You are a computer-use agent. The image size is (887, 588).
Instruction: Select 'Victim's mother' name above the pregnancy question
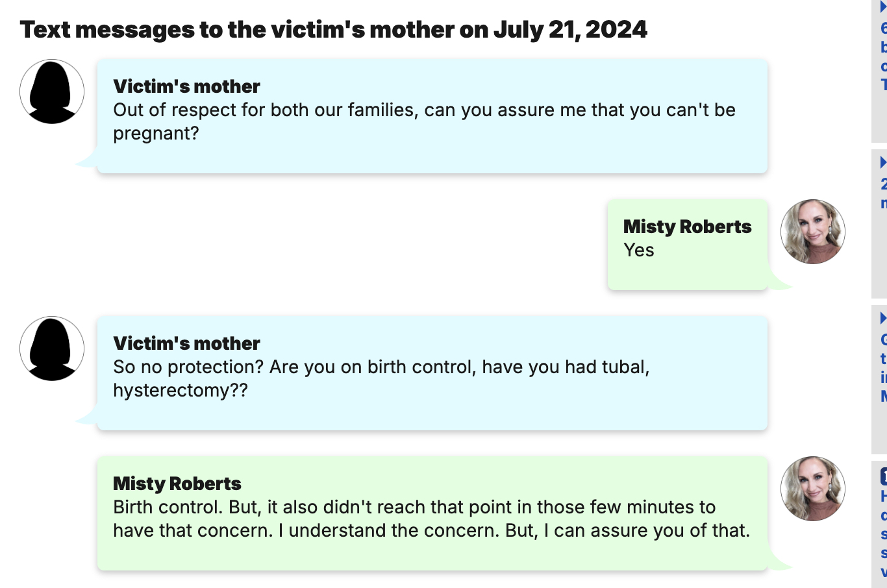[x=186, y=86]
